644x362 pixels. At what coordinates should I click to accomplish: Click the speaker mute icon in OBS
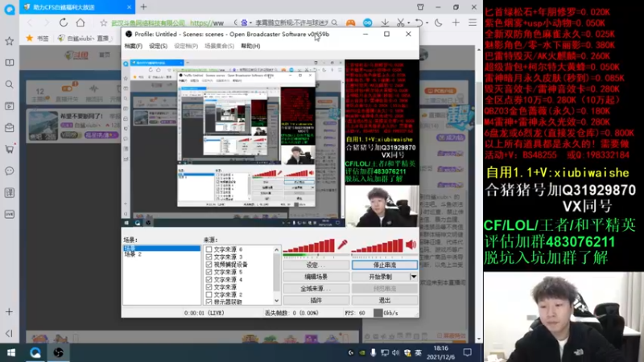pyautogui.click(x=411, y=245)
